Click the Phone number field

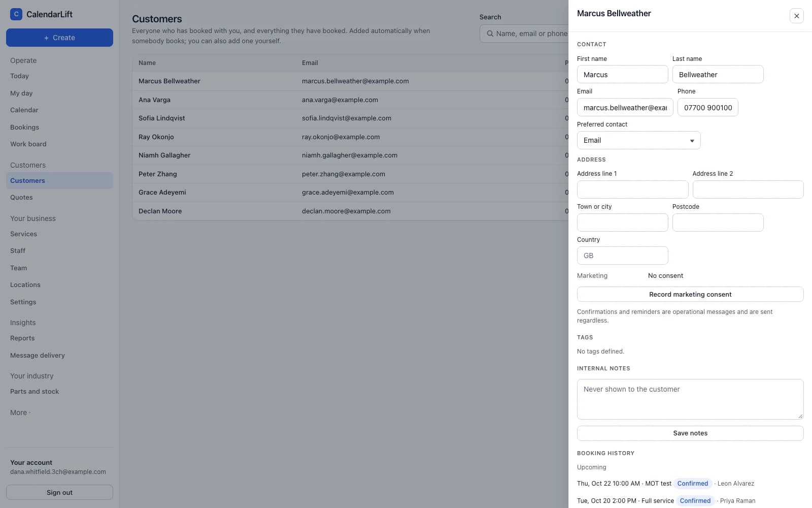pos(707,108)
